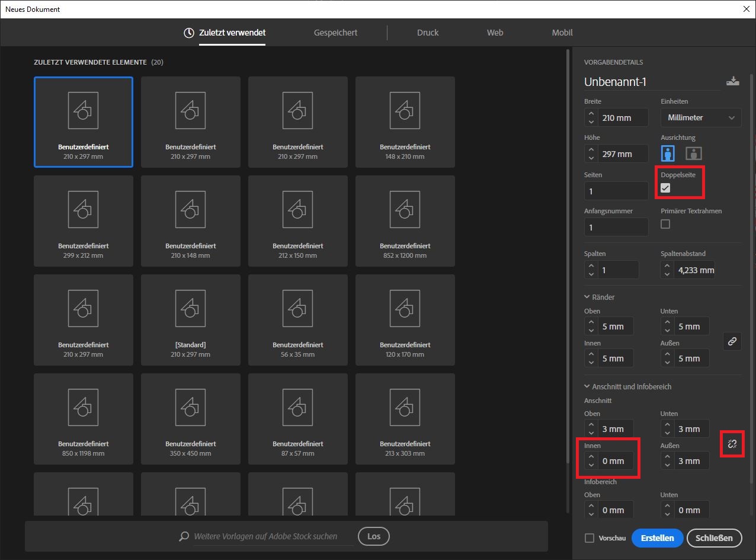This screenshot has height=560, width=756.
Task: Click the Anschnitt bleed unlink chain icon
Action: point(732,444)
